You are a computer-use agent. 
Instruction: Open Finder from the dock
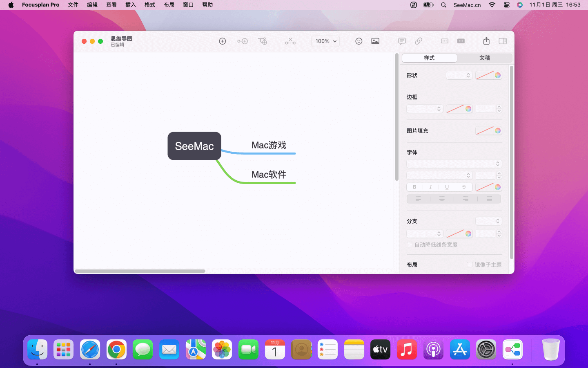click(38, 350)
